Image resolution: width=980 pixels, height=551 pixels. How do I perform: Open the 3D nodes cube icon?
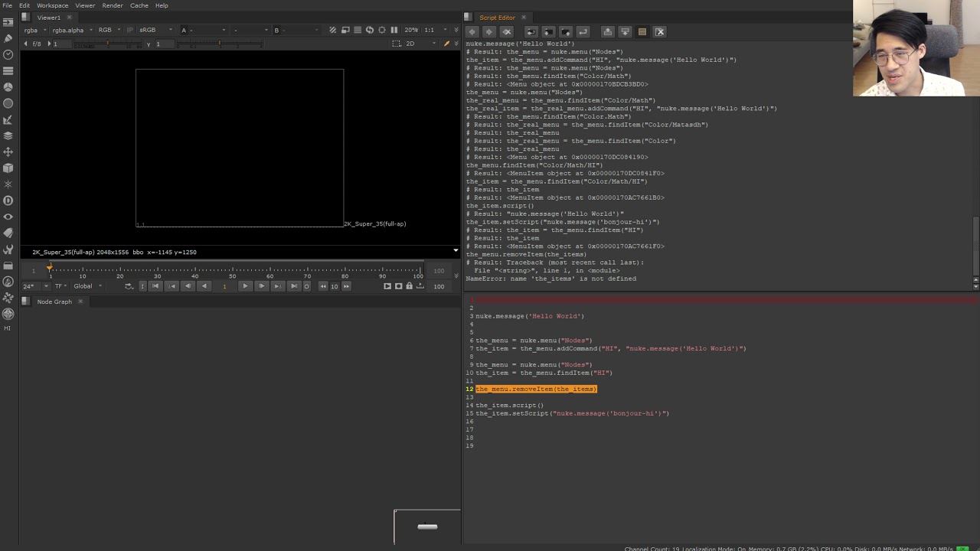click(8, 168)
